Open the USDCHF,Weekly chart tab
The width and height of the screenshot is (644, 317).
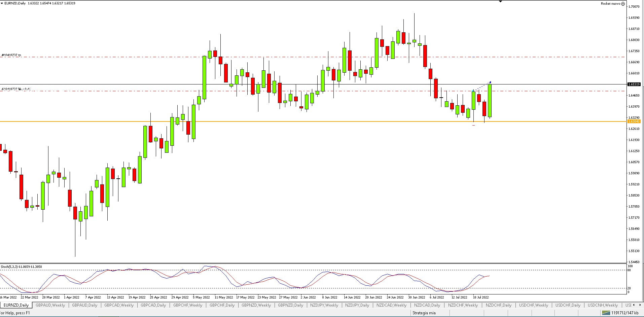coord(533,305)
